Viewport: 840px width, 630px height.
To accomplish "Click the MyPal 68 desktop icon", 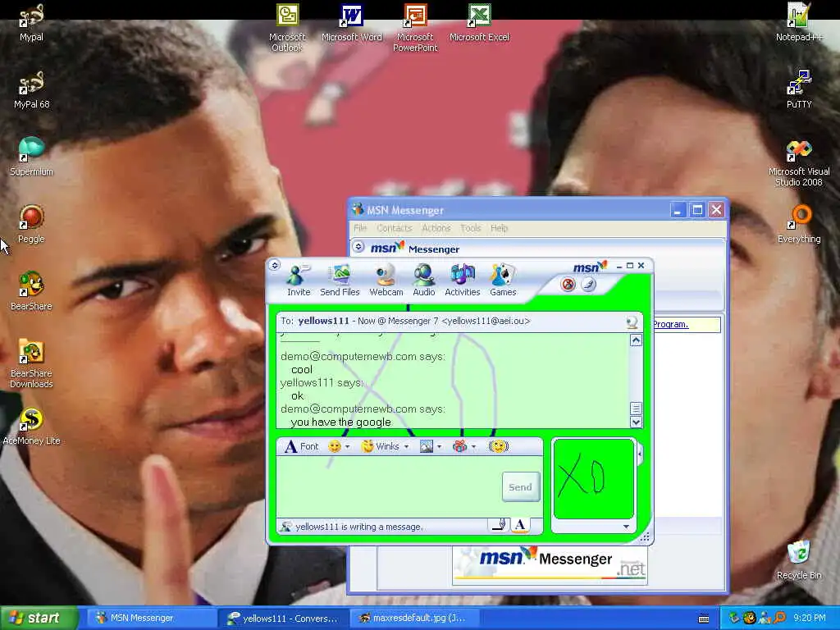I will [31, 89].
